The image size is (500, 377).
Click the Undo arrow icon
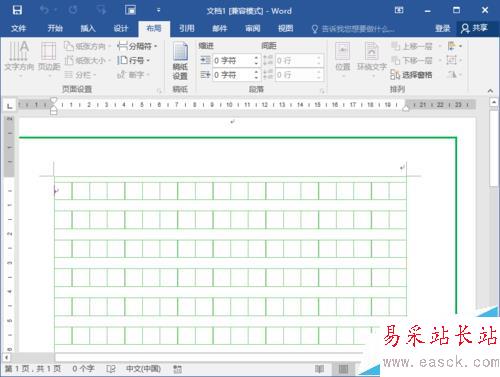tap(44, 10)
